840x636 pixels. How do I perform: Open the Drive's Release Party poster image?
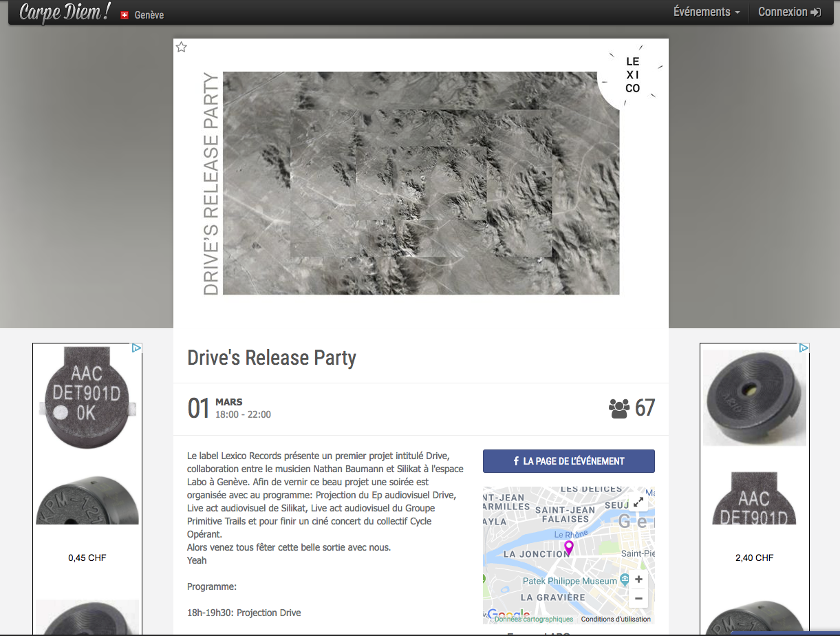tap(421, 183)
